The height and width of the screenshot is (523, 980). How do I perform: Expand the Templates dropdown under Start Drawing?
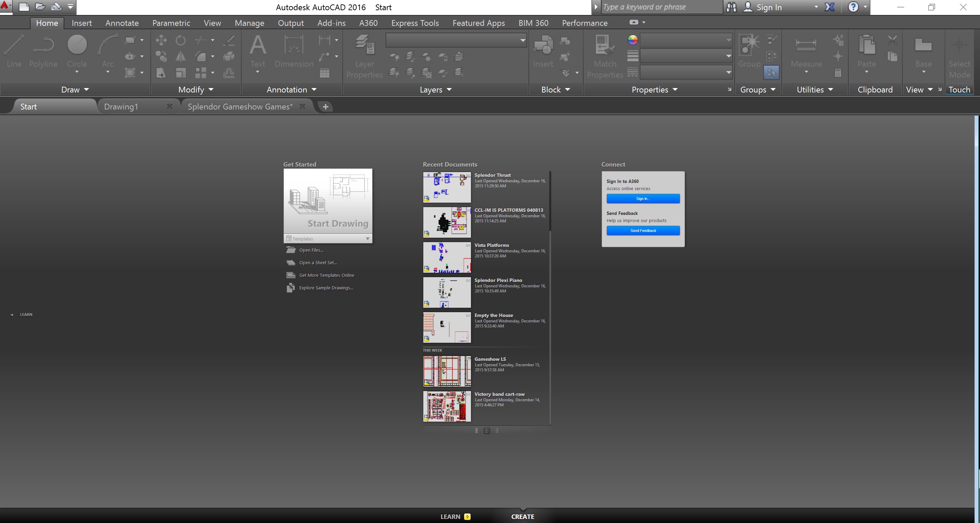click(367, 238)
